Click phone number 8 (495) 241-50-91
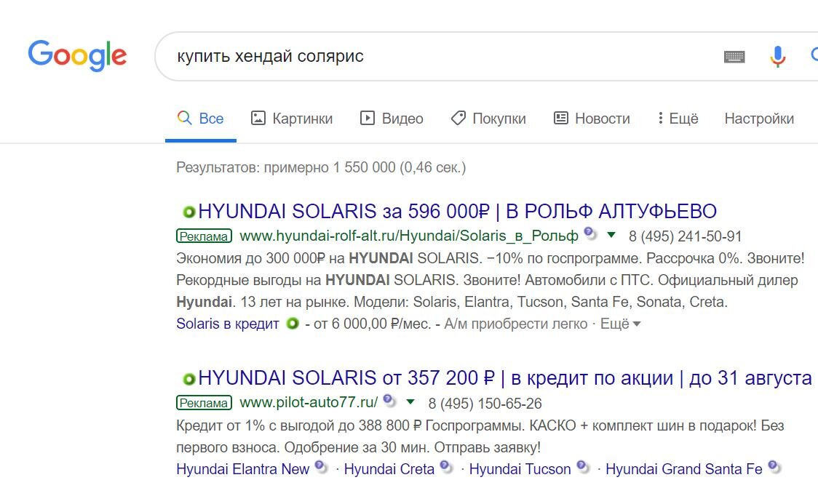818x504 pixels. click(x=685, y=236)
